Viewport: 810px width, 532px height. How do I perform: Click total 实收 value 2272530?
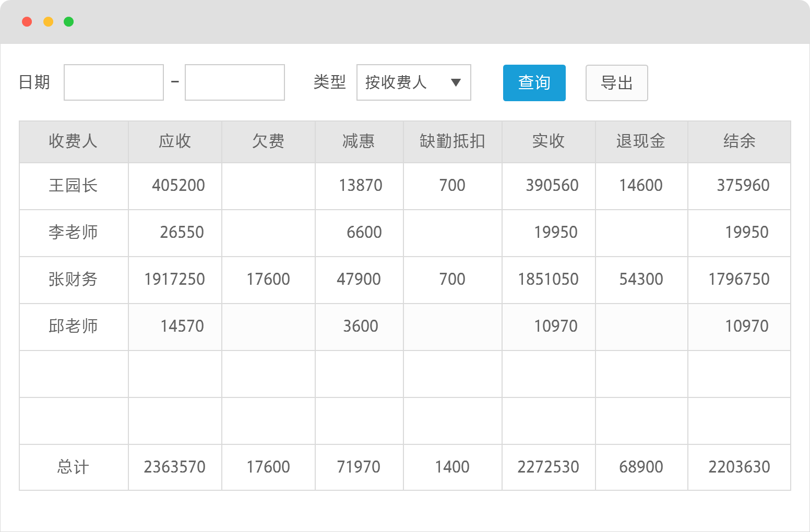548,467
